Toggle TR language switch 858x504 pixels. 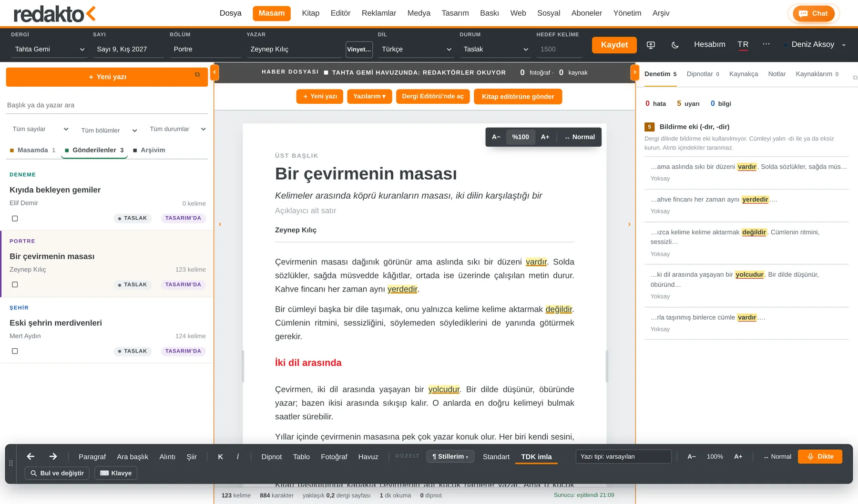pyautogui.click(x=743, y=45)
